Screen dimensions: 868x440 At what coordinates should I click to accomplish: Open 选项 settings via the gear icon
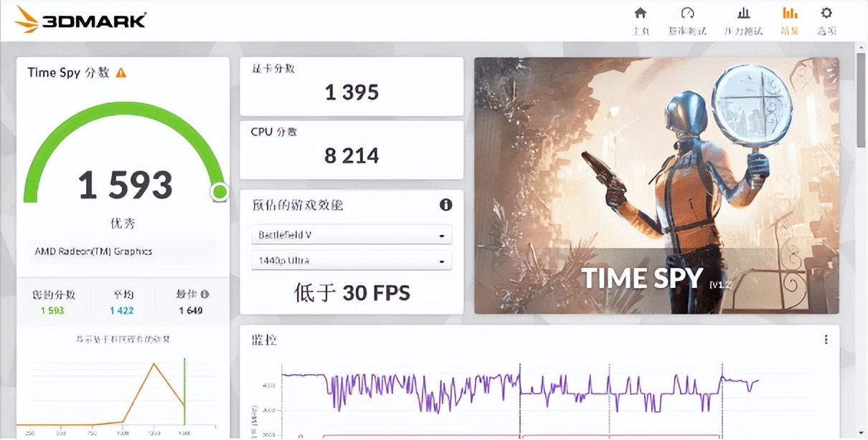tap(826, 20)
